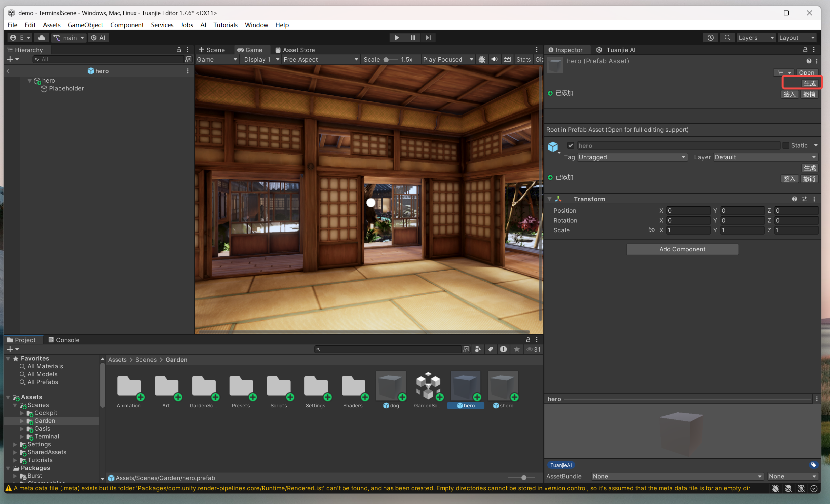The height and width of the screenshot is (504, 830).
Task: Open the undo history icon
Action: coord(710,38)
